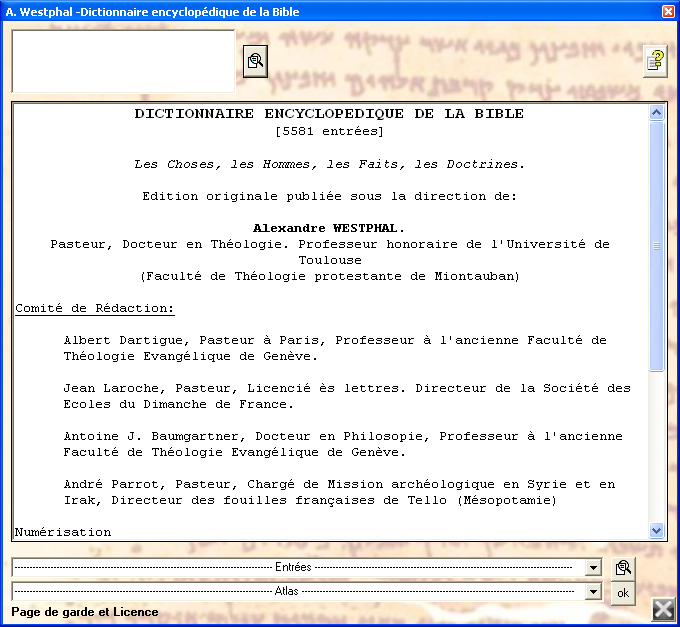Image resolution: width=680 pixels, height=627 pixels.
Task: Click the search icon next to Entrées dropdown
Action: click(623, 568)
